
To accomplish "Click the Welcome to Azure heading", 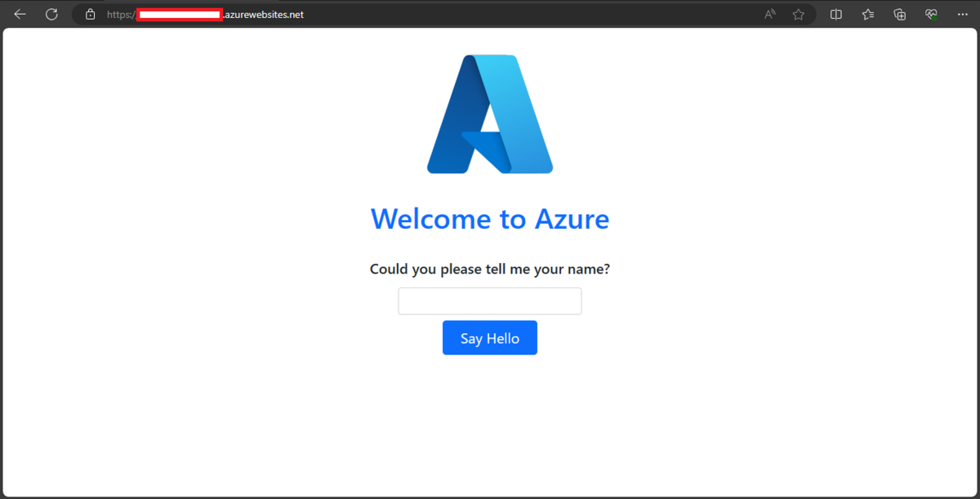I will click(490, 219).
